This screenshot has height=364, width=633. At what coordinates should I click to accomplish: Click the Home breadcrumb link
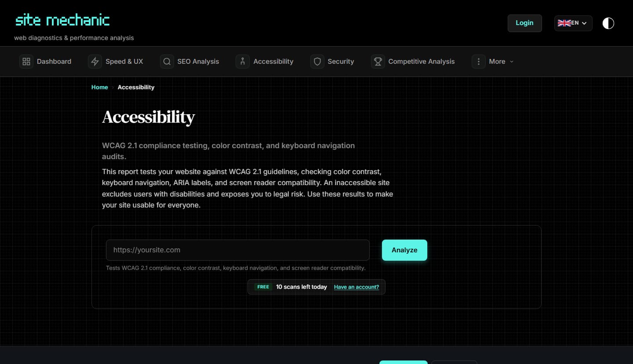point(100,87)
